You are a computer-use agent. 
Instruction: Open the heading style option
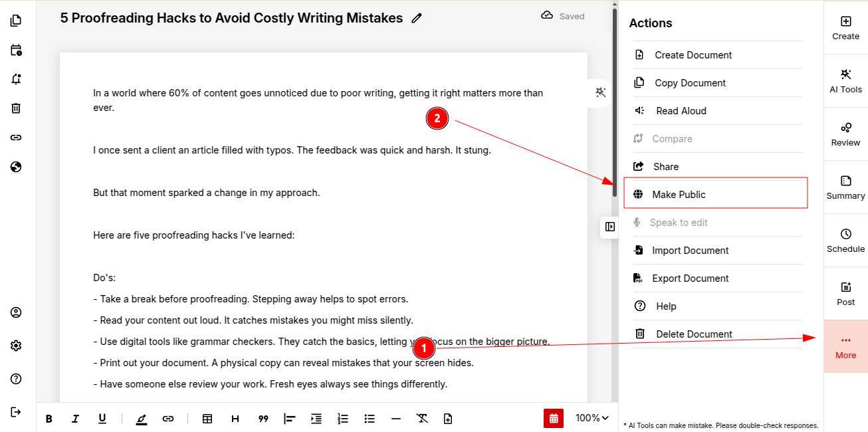click(235, 419)
